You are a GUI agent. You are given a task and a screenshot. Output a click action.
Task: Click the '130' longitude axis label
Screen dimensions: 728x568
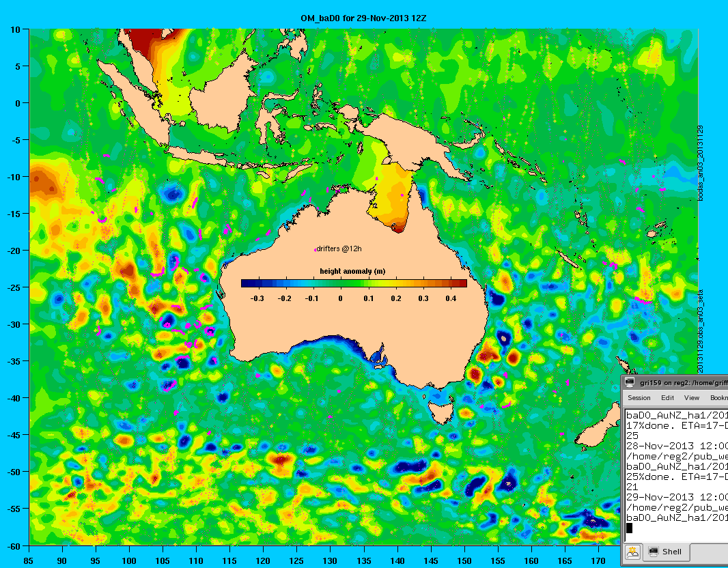pos(330,561)
